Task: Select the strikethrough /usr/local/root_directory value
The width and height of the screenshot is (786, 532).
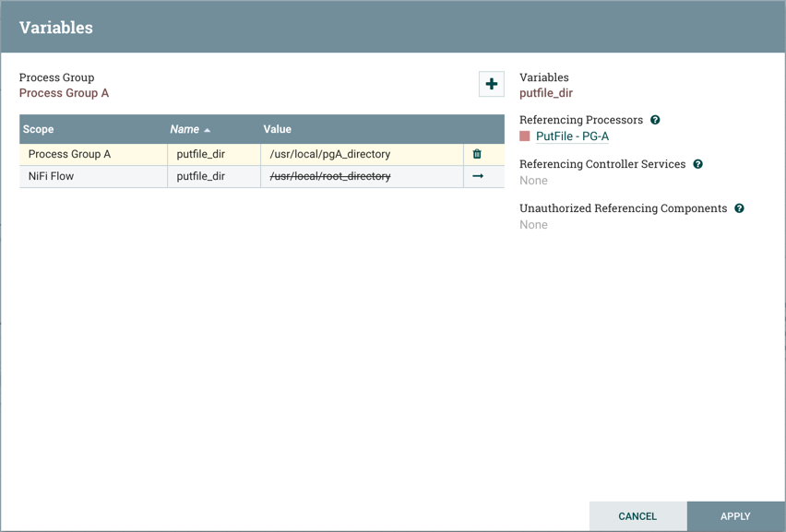Action: [330, 176]
